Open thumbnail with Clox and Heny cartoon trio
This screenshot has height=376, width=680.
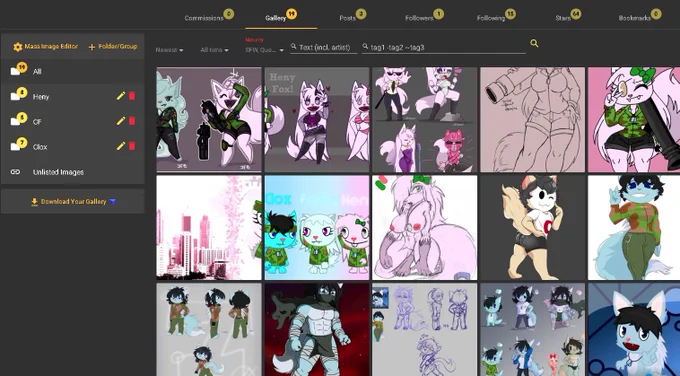tap(317, 228)
